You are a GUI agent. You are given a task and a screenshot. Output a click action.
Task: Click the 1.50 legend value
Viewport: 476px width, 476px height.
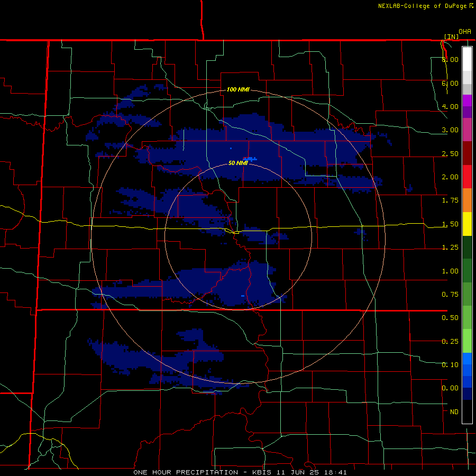pos(450,224)
